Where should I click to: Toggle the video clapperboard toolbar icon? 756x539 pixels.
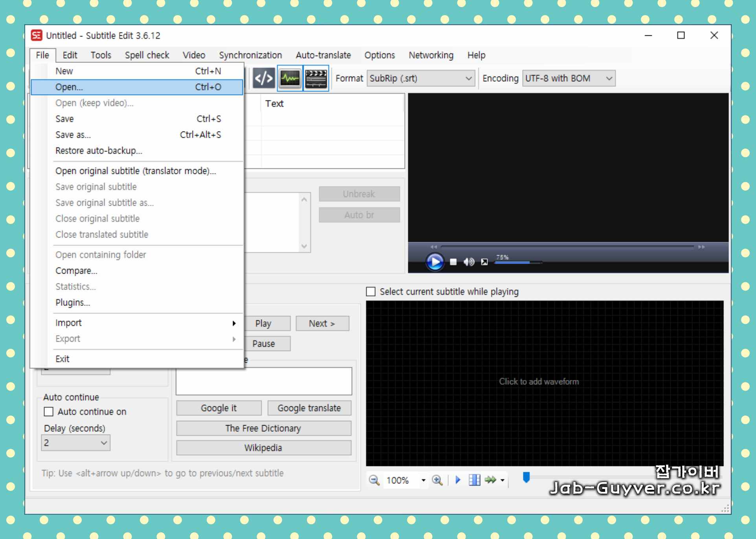(316, 79)
